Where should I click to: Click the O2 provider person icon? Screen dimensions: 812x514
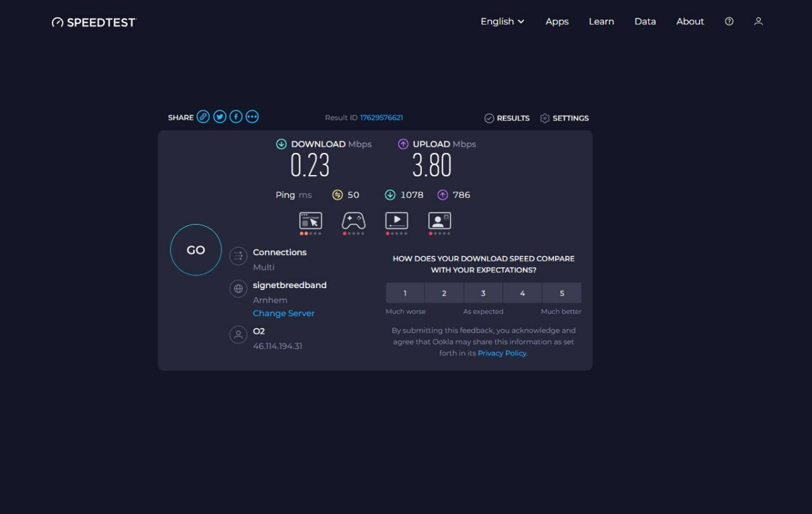click(239, 334)
